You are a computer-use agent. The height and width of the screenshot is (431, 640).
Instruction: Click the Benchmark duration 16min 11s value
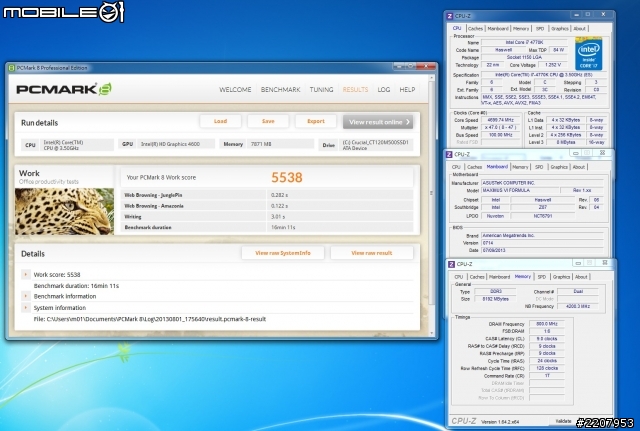coord(283,227)
